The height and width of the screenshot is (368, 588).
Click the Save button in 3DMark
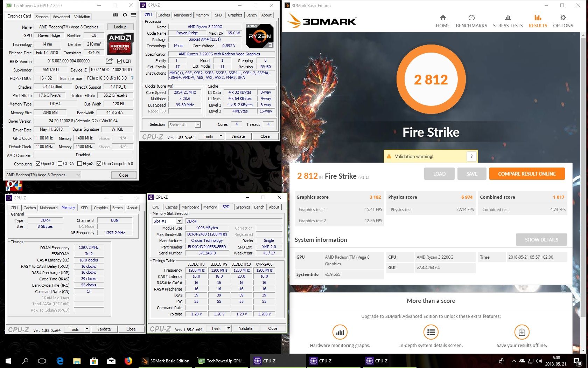[472, 174]
